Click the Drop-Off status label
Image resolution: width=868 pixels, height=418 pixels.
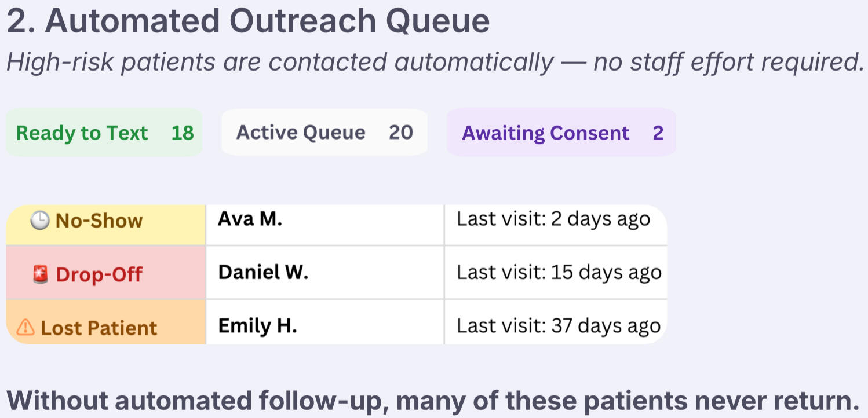pyautogui.click(x=99, y=274)
